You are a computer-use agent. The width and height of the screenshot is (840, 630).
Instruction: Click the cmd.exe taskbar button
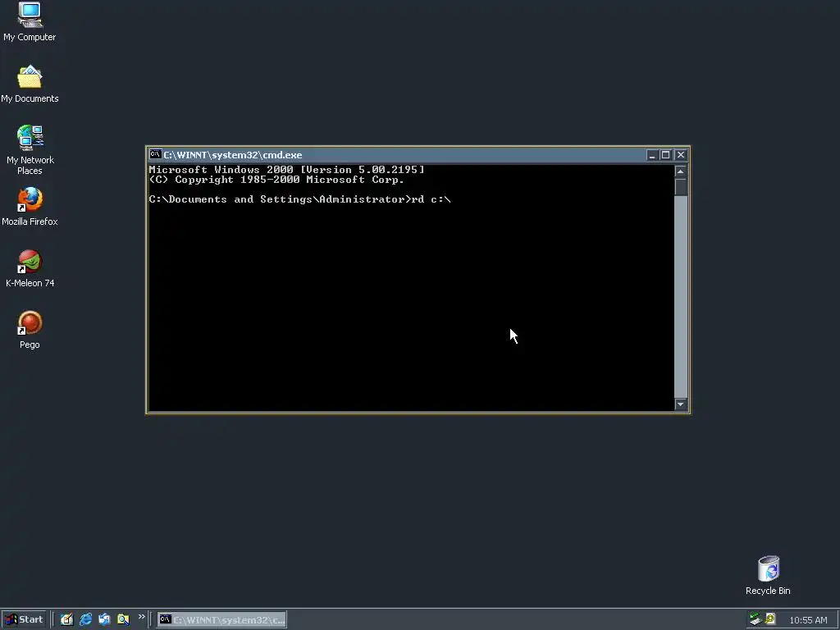pos(221,620)
